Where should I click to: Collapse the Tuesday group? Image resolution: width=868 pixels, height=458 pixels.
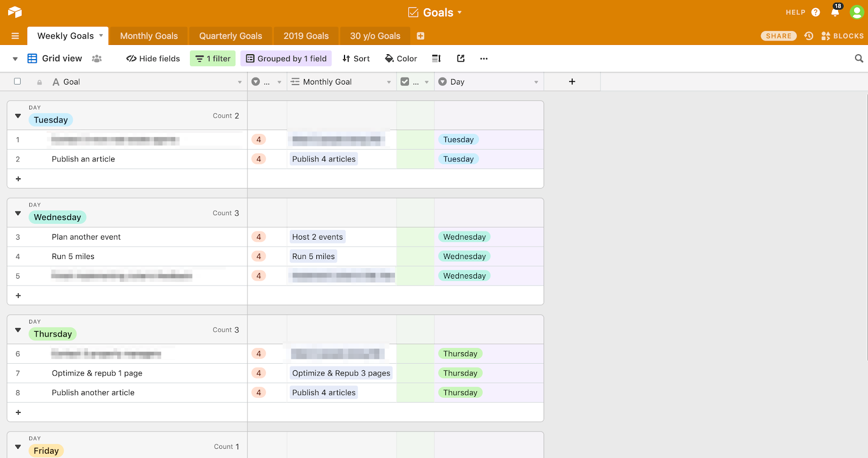coord(18,116)
